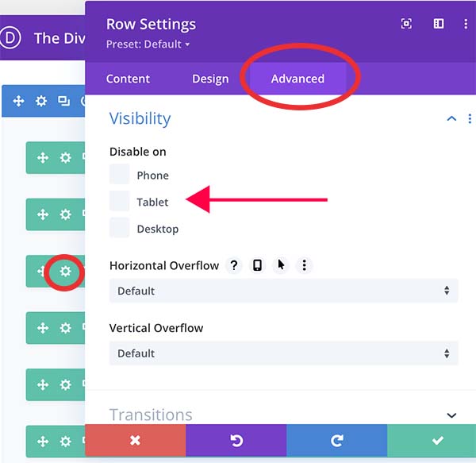Expand the Transitions section
476x463 pixels.
[451, 415]
